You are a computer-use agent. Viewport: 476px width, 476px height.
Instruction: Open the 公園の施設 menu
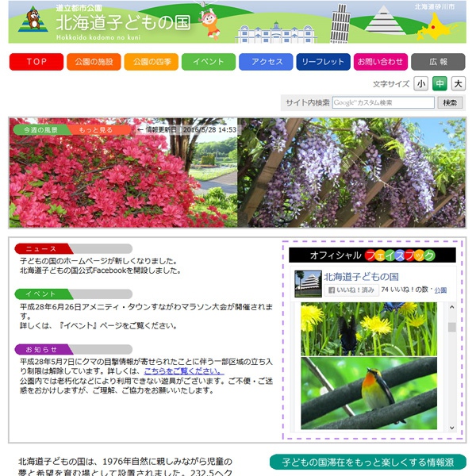pos(94,62)
